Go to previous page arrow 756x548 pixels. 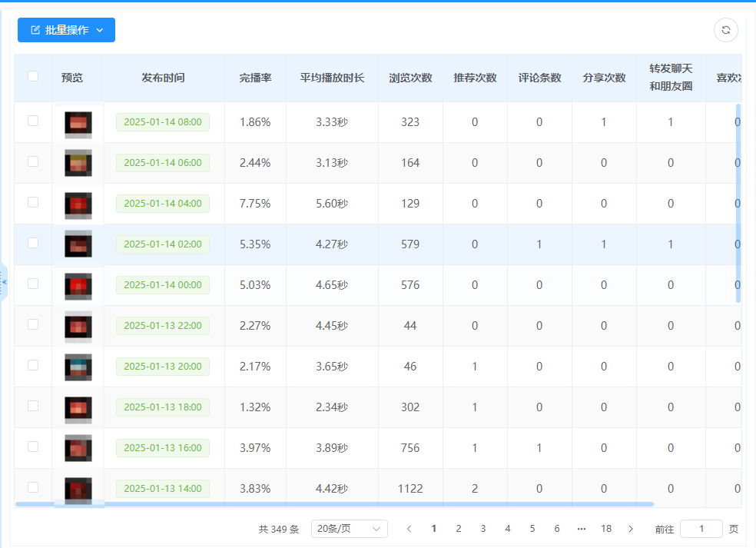tap(409, 529)
